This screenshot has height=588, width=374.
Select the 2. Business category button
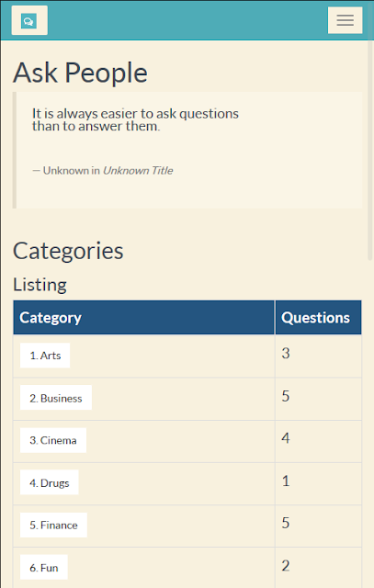[x=56, y=398]
